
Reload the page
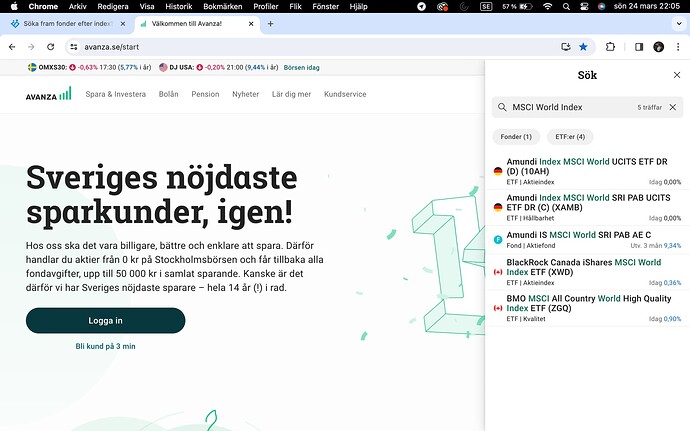(50, 47)
